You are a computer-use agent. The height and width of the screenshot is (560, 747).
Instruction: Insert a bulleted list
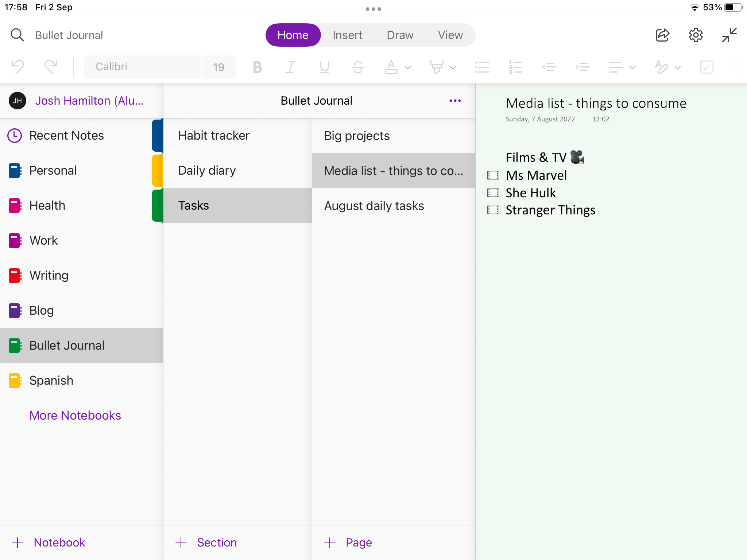pyautogui.click(x=482, y=67)
